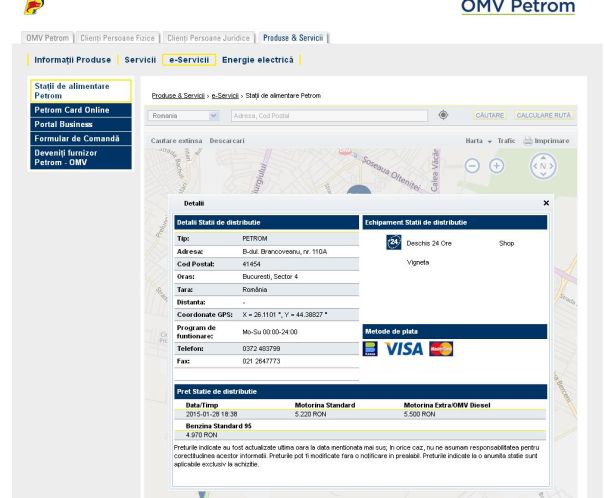The width and height of the screenshot is (605, 498).
Task: Zoom in the map with plus icon
Action: click(x=497, y=166)
